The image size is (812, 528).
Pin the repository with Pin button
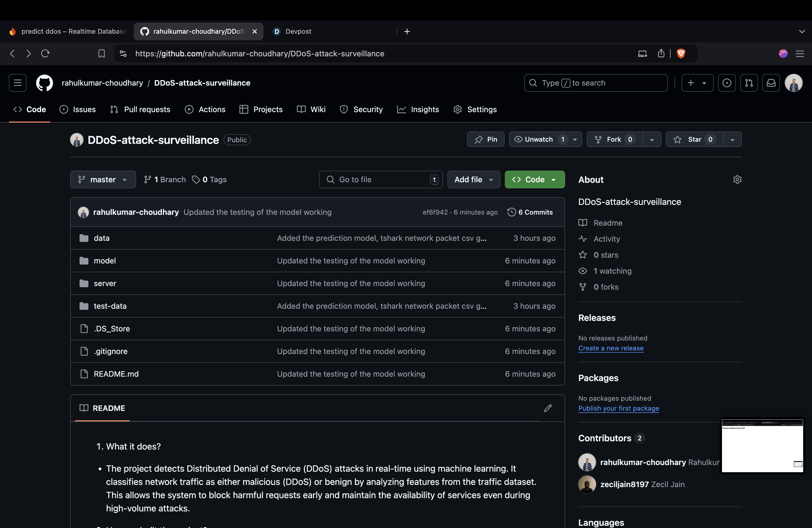click(x=486, y=139)
